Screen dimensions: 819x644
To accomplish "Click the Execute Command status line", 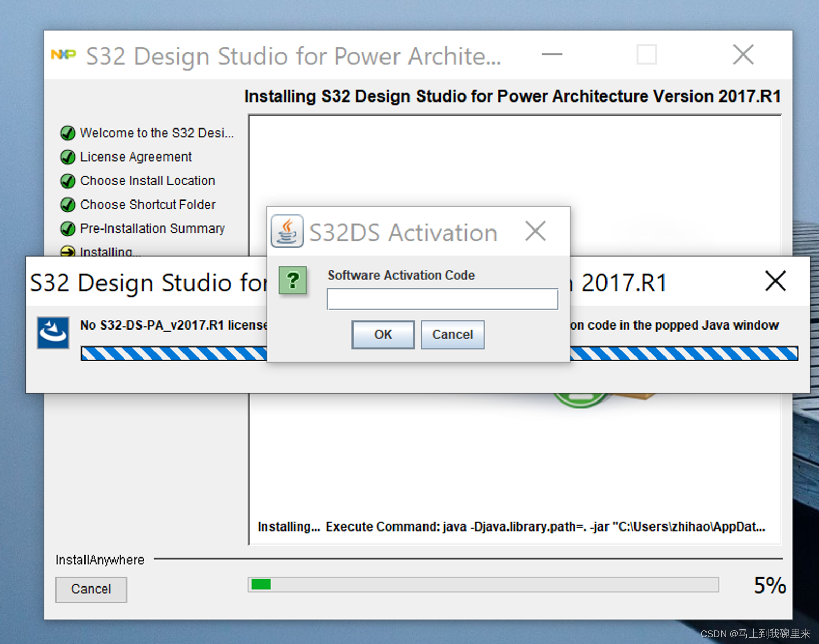I will [512, 526].
